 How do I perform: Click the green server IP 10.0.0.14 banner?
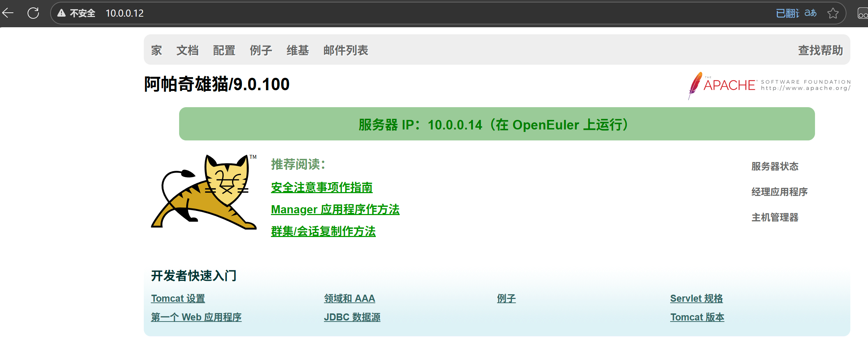497,124
